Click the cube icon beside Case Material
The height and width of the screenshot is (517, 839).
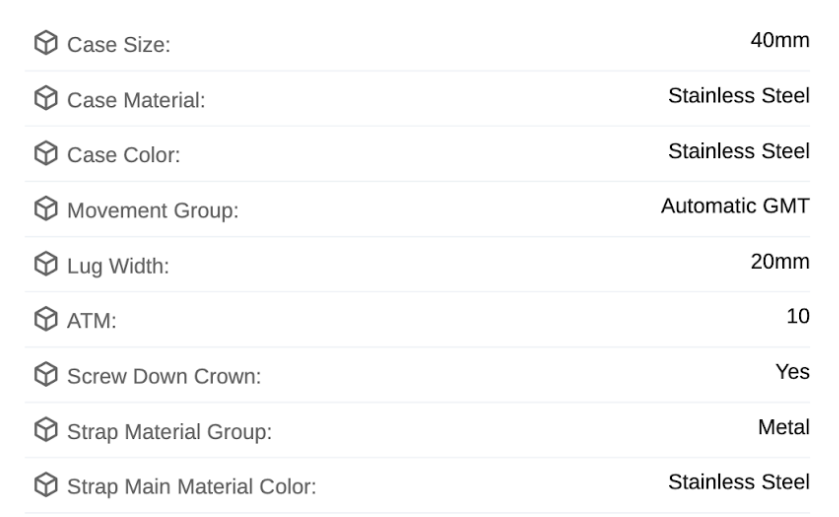tap(45, 98)
